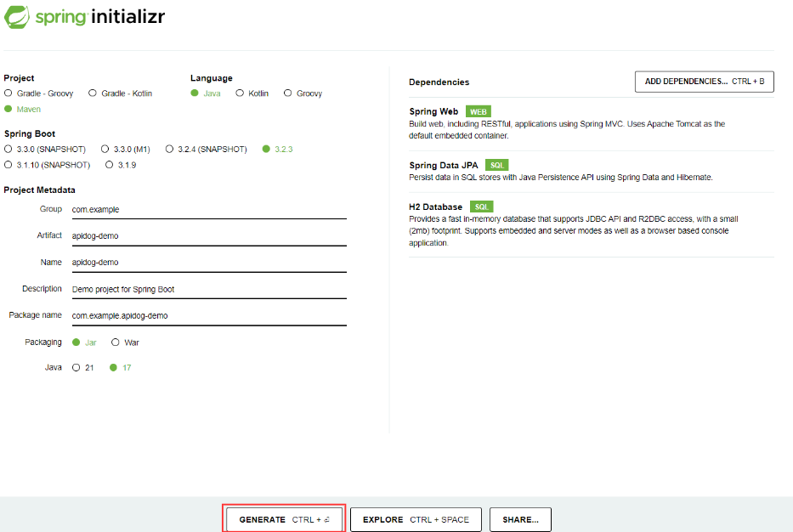Click the Packaging row label

(x=43, y=342)
